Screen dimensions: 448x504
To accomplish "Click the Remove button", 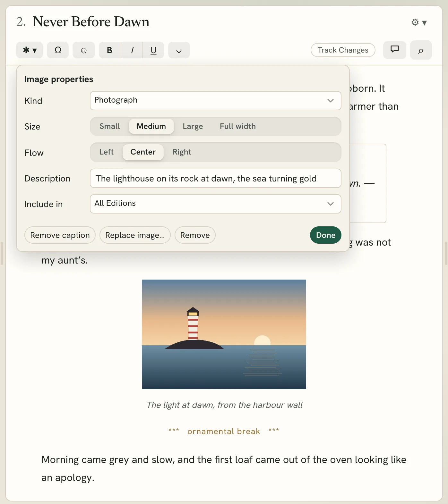I will (x=195, y=235).
